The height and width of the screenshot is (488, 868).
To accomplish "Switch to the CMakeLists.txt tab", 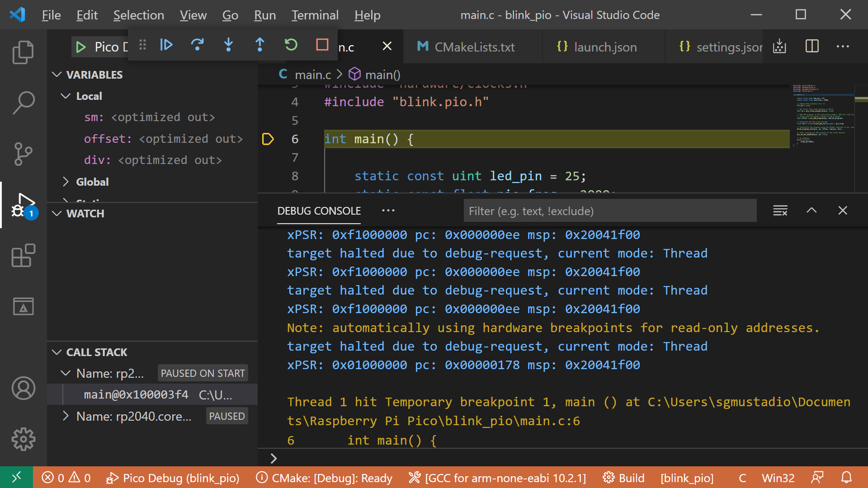I will point(474,47).
